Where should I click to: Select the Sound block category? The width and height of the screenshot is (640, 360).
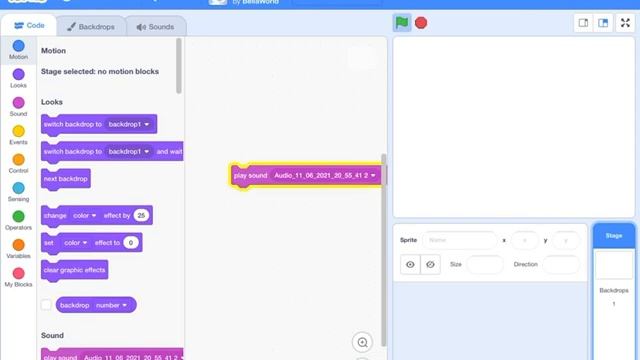click(18, 107)
